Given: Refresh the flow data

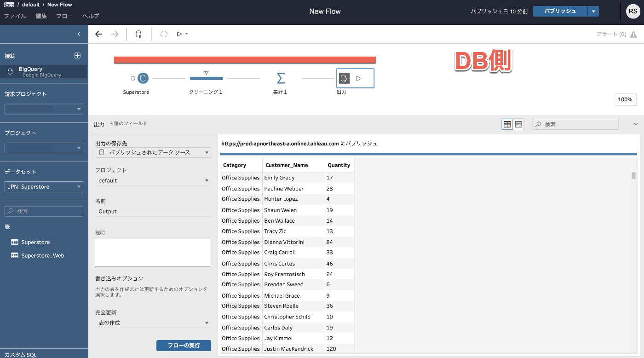Looking at the screenshot, I should pyautogui.click(x=164, y=34).
